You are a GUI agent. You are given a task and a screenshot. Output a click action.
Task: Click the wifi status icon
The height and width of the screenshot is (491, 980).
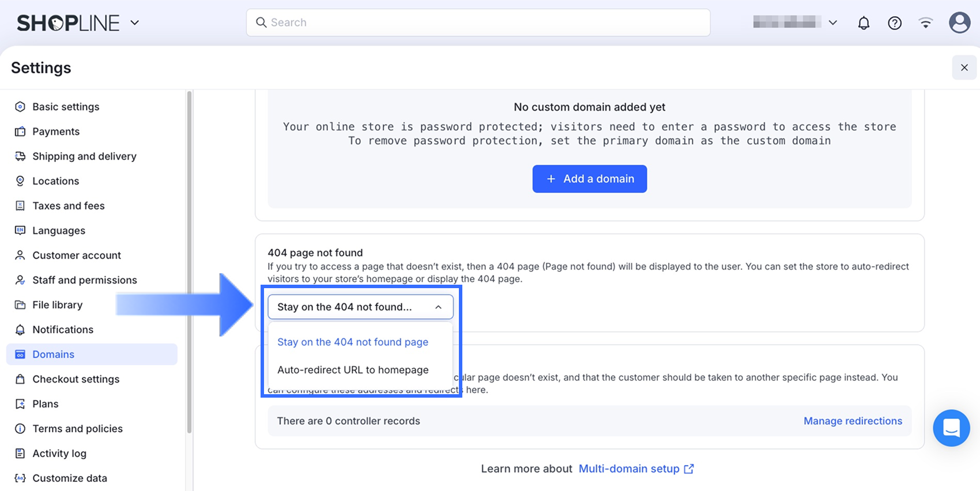926,23
